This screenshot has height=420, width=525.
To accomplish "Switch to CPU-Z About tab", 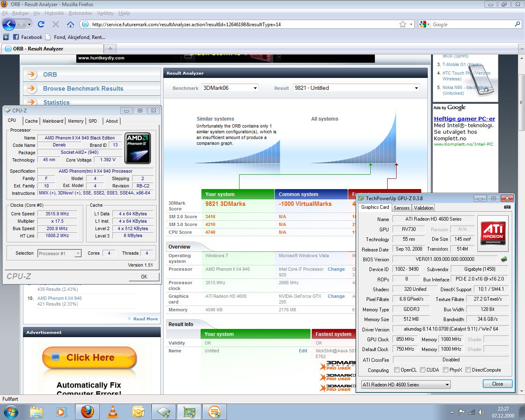I will click(112, 121).
